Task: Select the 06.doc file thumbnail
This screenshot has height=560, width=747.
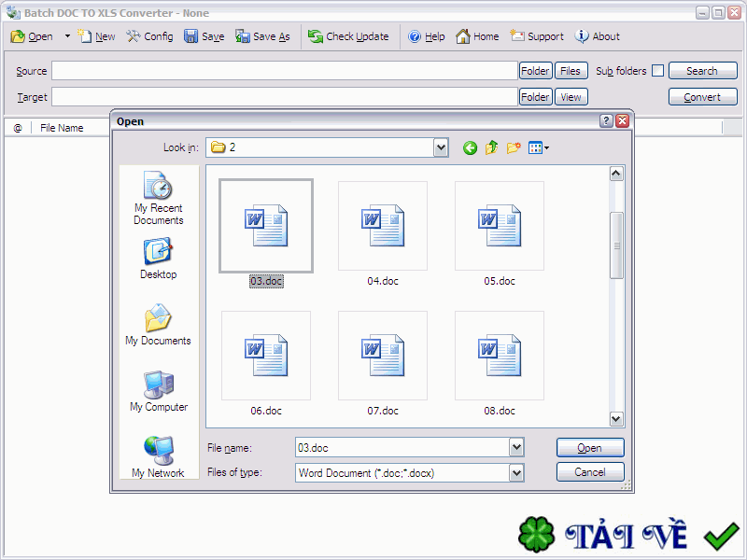Action: 266,356
